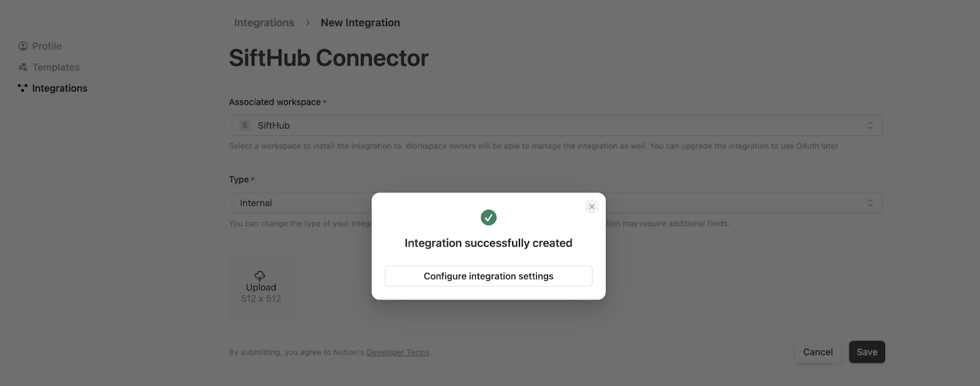Click the Templates icon in sidebar
This screenshot has width=980, height=386.
(x=23, y=67)
